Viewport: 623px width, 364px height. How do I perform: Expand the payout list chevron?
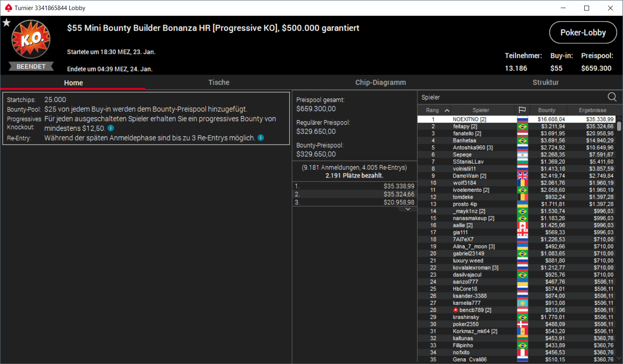[408, 209]
